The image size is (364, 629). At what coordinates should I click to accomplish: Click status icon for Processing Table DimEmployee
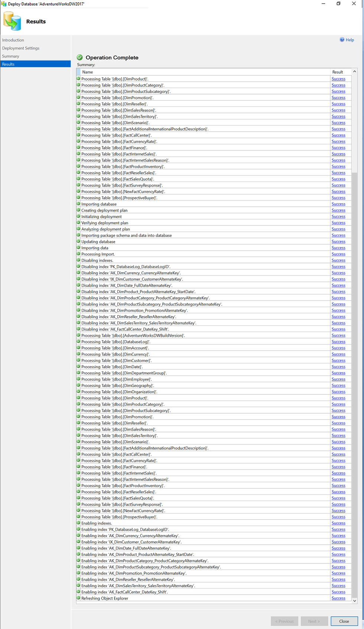click(78, 379)
